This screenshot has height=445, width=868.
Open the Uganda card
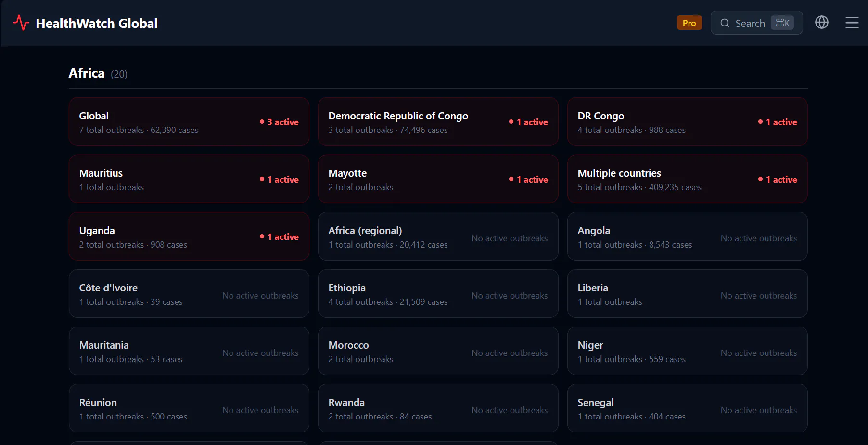click(189, 236)
